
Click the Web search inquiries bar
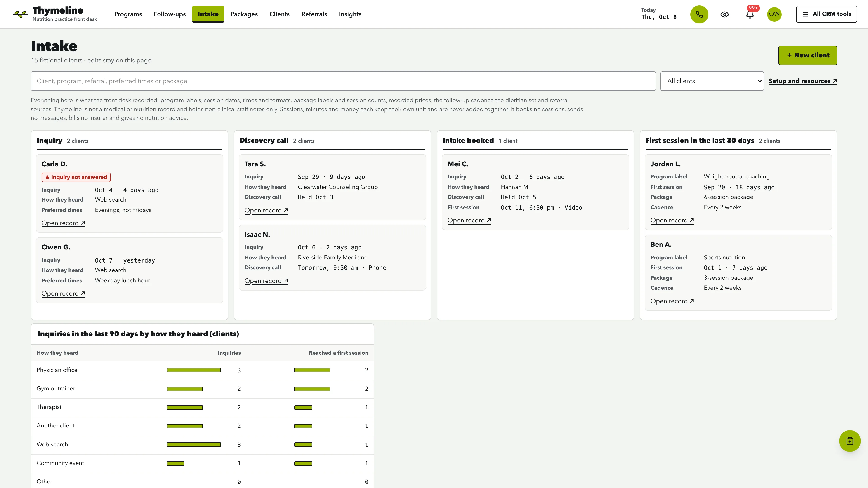tap(194, 445)
